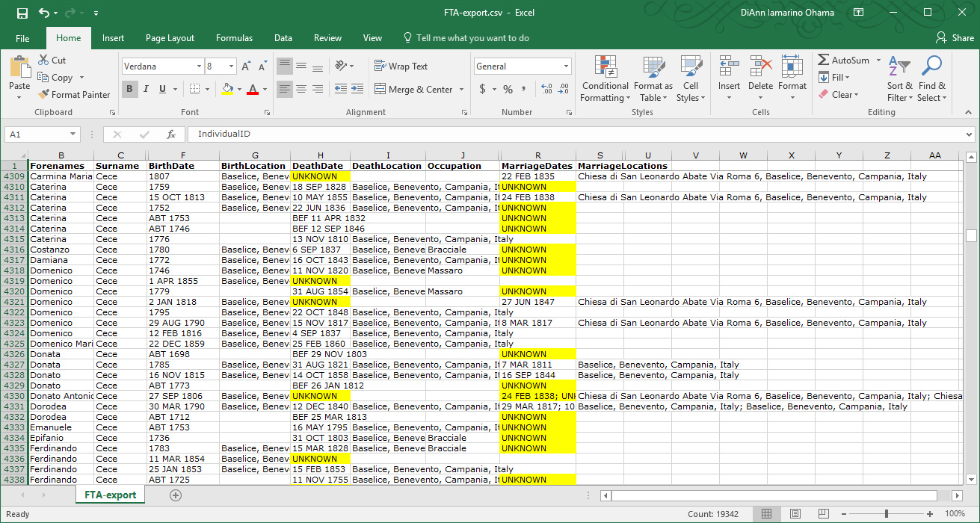Click the FTA-export sheet tab
This screenshot has height=523, width=980.
pyautogui.click(x=110, y=495)
